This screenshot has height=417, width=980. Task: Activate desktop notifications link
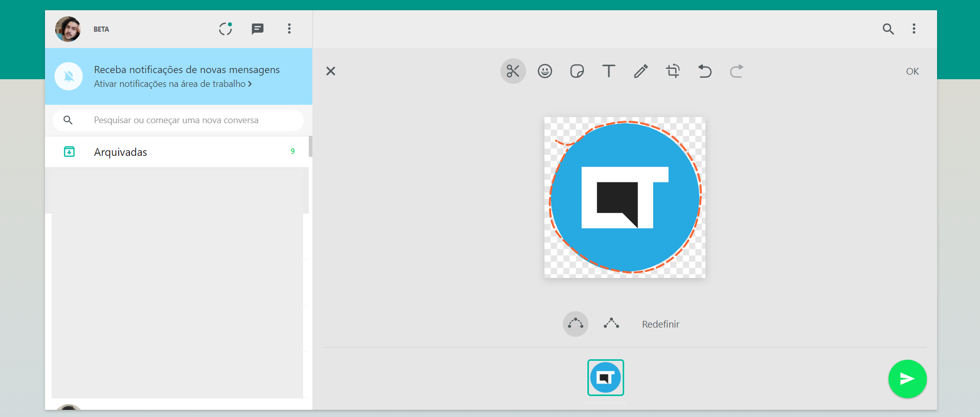tap(173, 84)
